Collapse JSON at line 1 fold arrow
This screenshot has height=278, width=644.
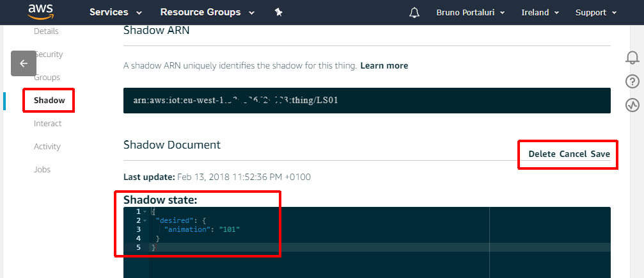(x=145, y=211)
